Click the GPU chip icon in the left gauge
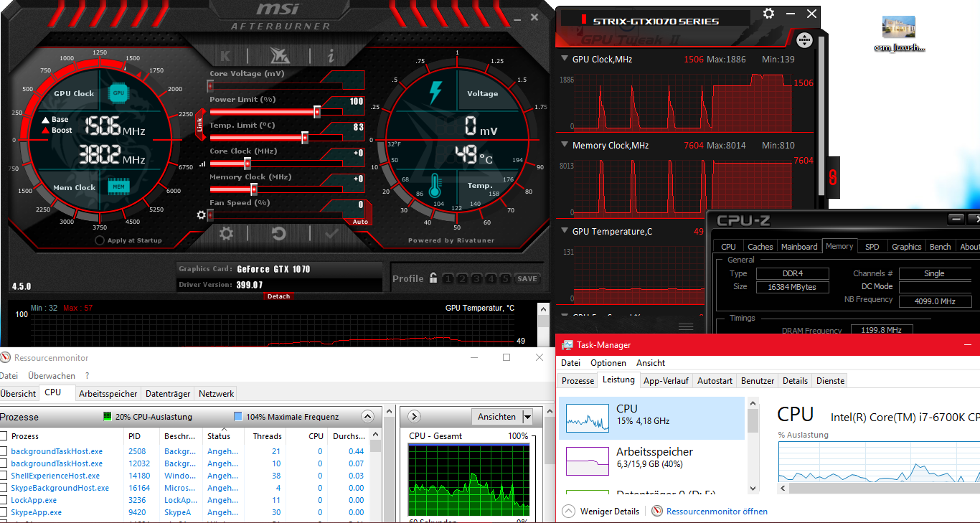 118,93
